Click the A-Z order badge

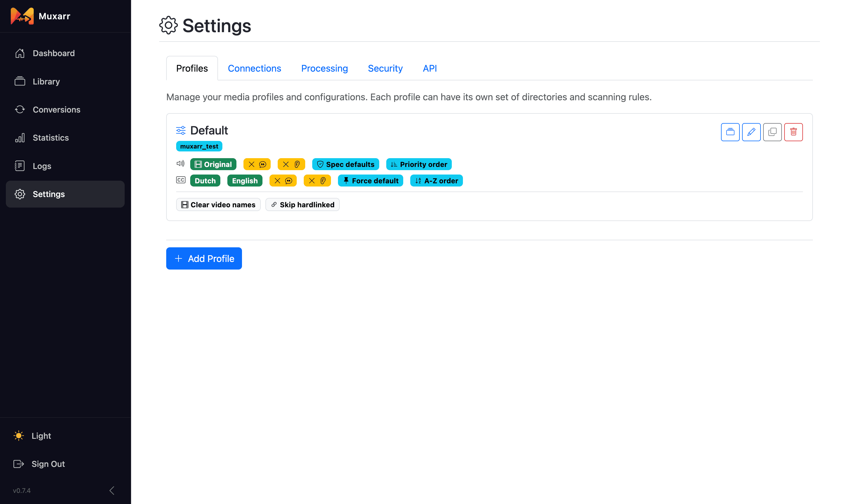[437, 181]
